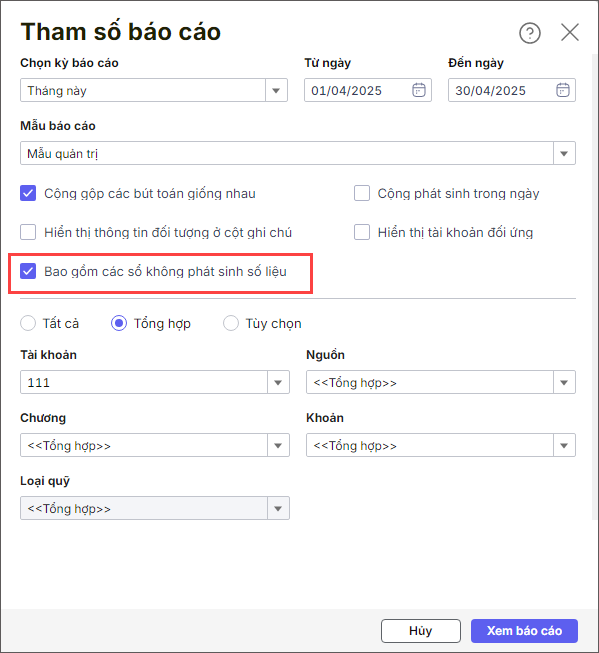Choose the Tùy chọn radio option
The width and height of the screenshot is (599, 653).
[231, 323]
